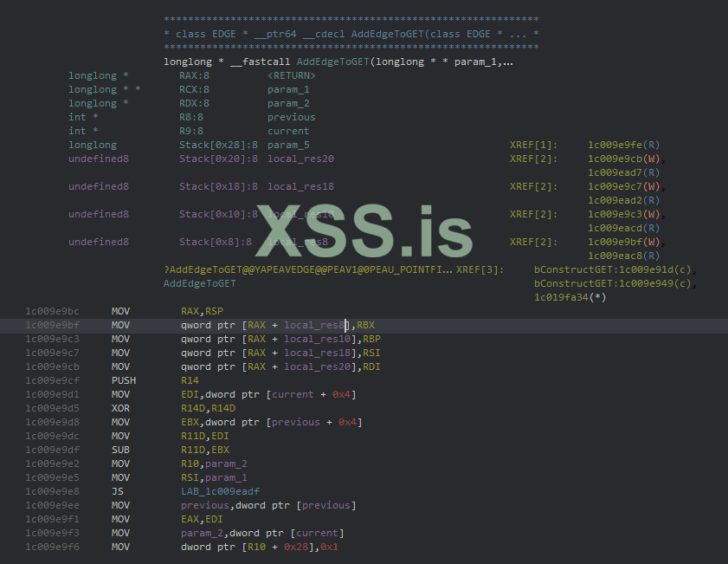
Task: Select the 'current' parameter name in header
Action: 288,131
